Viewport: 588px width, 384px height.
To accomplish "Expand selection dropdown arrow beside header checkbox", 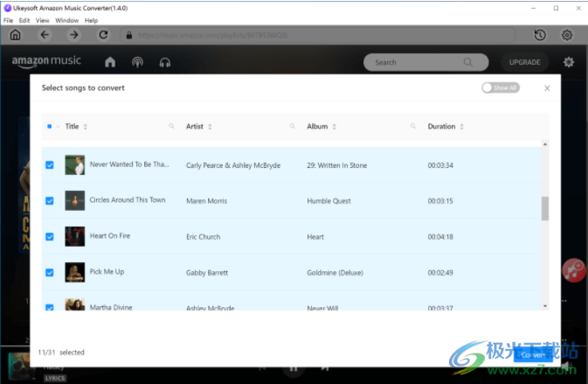I will coord(58,127).
